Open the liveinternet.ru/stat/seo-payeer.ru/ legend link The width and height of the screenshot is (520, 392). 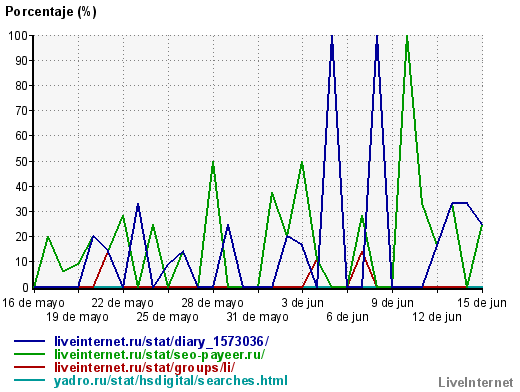tap(159, 355)
